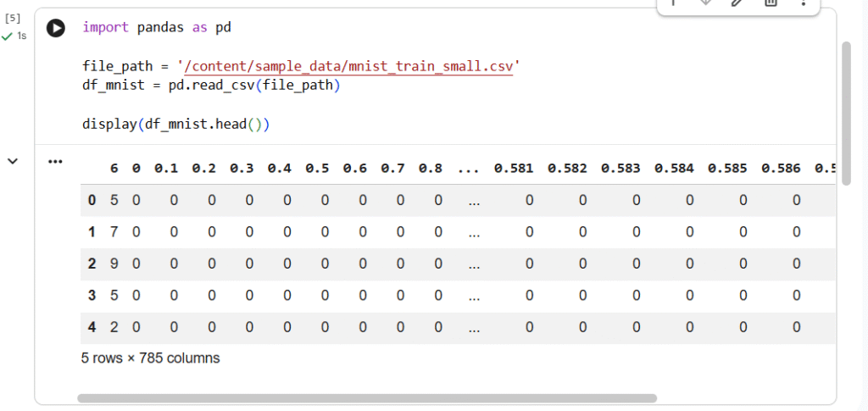Run the pandas import code cell

[56, 28]
